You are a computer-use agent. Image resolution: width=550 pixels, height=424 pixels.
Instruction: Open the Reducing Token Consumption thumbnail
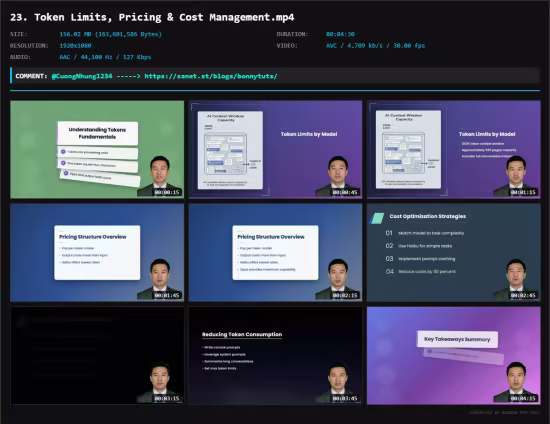pos(275,356)
